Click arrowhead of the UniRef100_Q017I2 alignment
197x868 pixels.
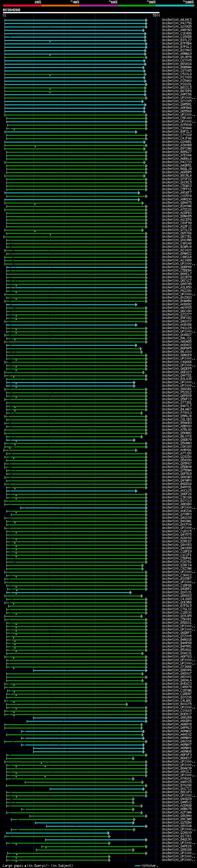click(144, 789)
